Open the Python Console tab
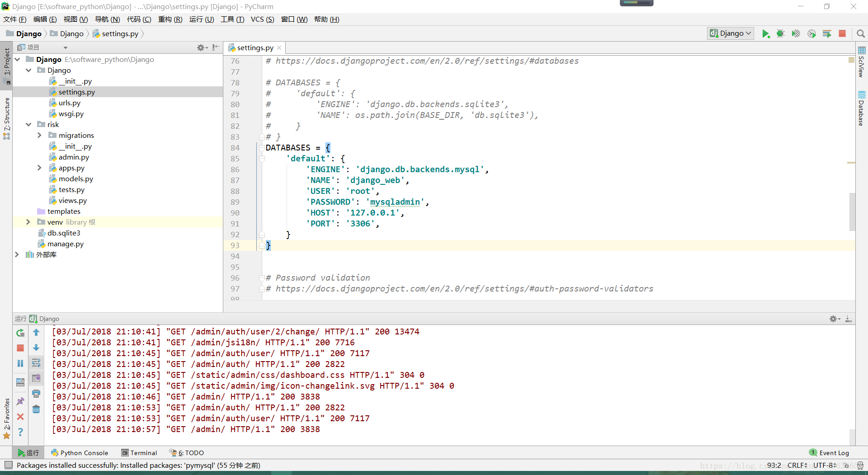Screen dimensions: 868x475 [x=80, y=453]
